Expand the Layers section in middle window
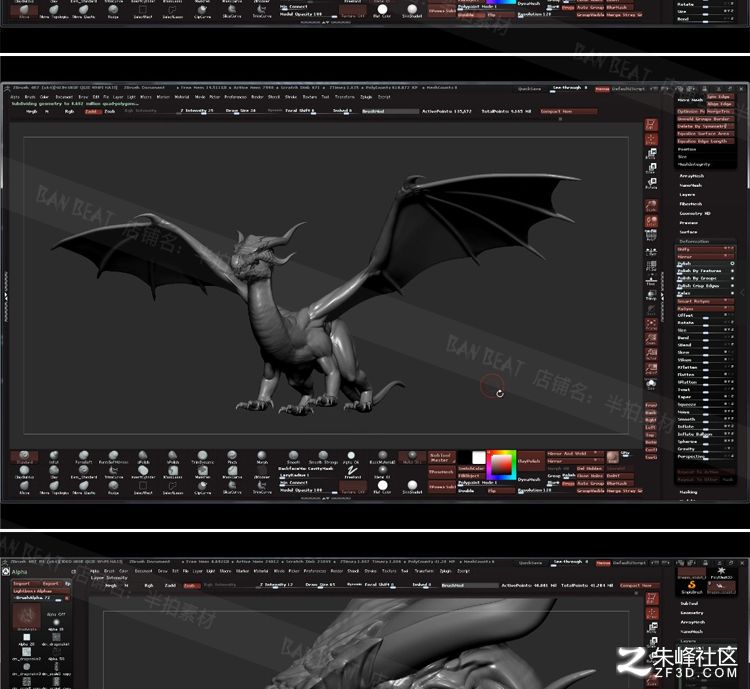Image resolution: width=750 pixels, height=689 pixels. [x=687, y=195]
